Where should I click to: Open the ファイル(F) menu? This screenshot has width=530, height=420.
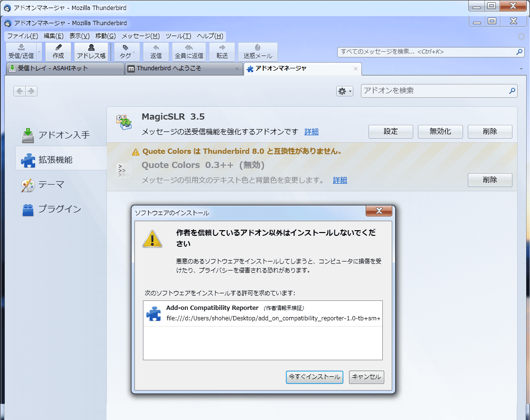pyautogui.click(x=23, y=36)
